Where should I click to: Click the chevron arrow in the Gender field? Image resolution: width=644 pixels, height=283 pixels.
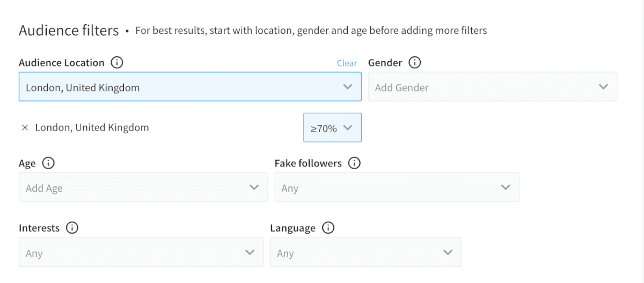click(603, 87)
